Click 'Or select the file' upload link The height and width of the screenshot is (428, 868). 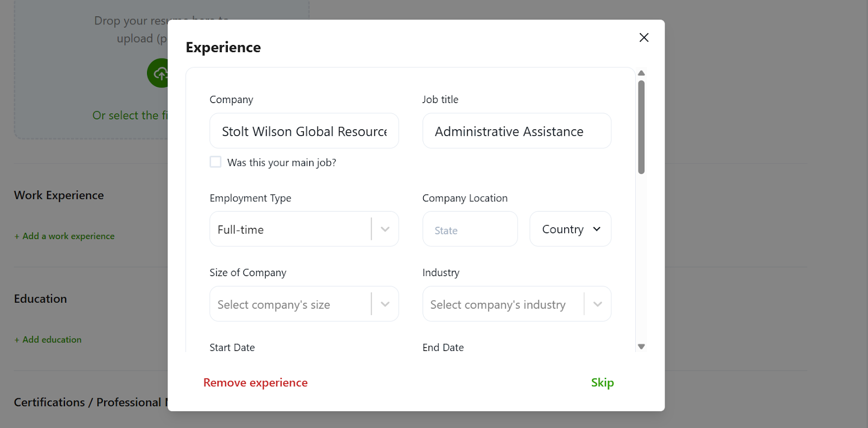[x=130, y=116]
